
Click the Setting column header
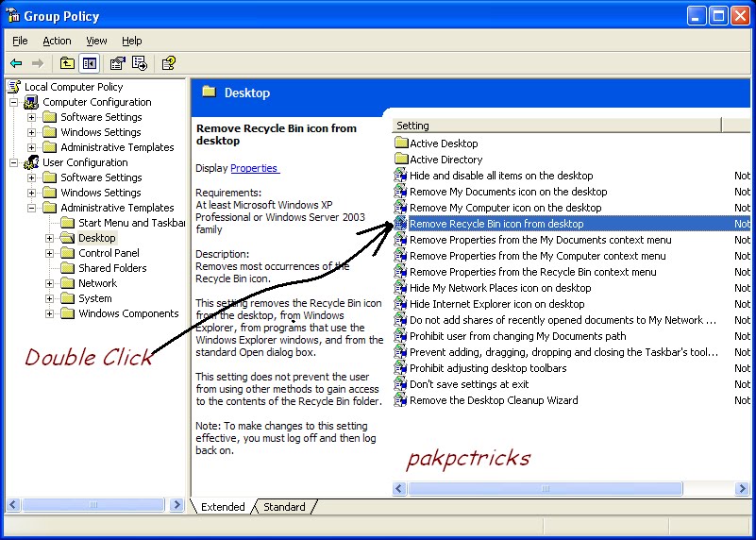[557, 126]
